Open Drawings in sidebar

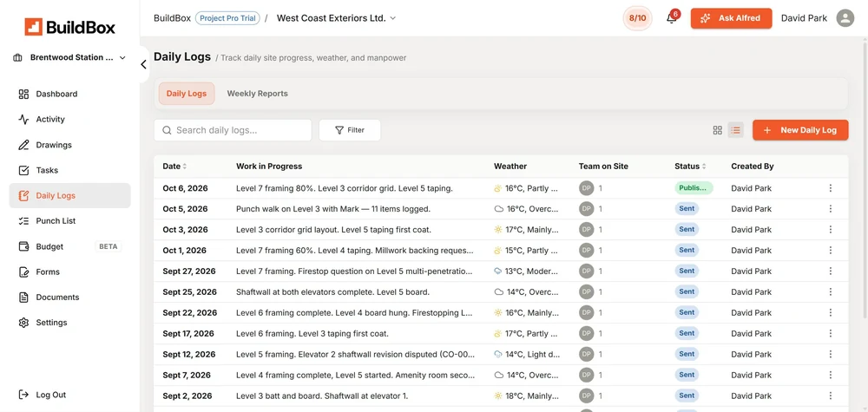[x=69, y=145]
